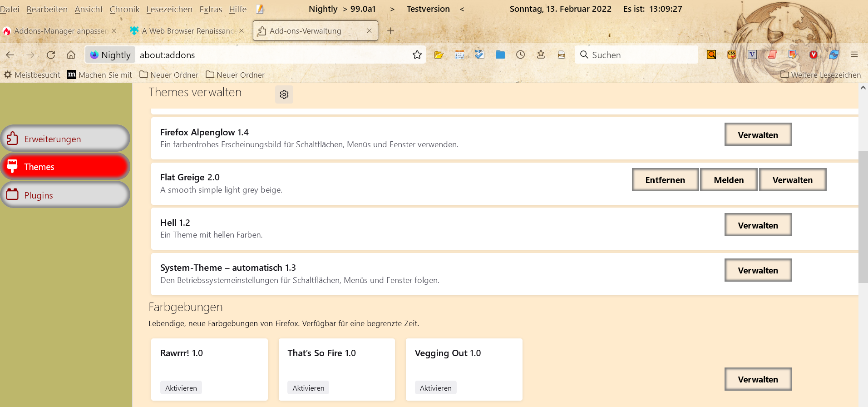Image resolution: width=868 pixels, height=407 pixels.
Task: Report Flat Greige with Melden
Action: point(729,180)
